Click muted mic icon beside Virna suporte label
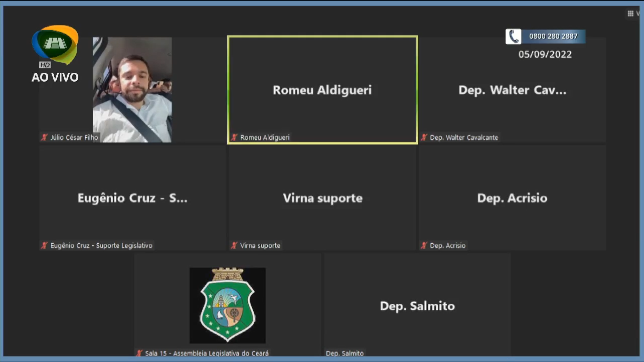Viewport: 644px width, 362px height. click(234, 245)
